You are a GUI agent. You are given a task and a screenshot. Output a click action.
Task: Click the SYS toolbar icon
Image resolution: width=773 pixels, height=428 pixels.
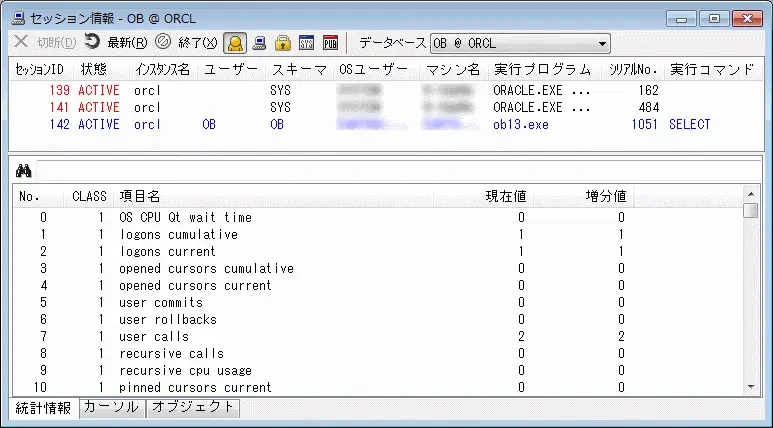pos(307,43)
